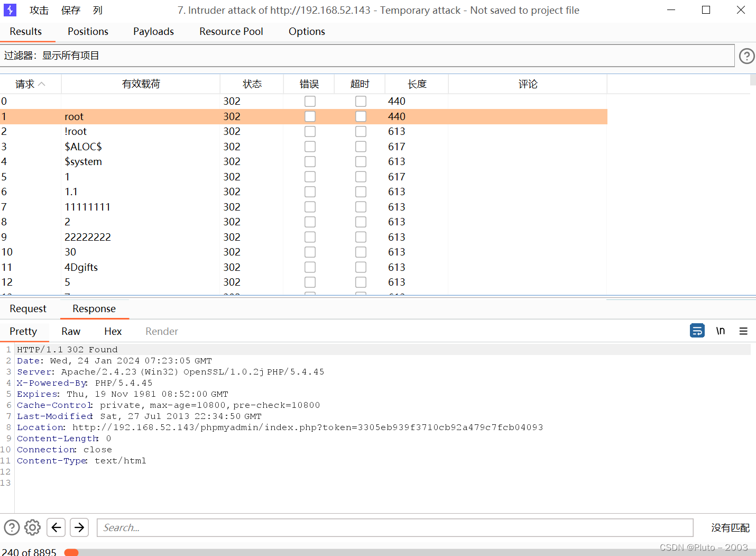Select the row with payload 4Dgifts
Viewport: 756px width, 556px height.
coord(303,267)
